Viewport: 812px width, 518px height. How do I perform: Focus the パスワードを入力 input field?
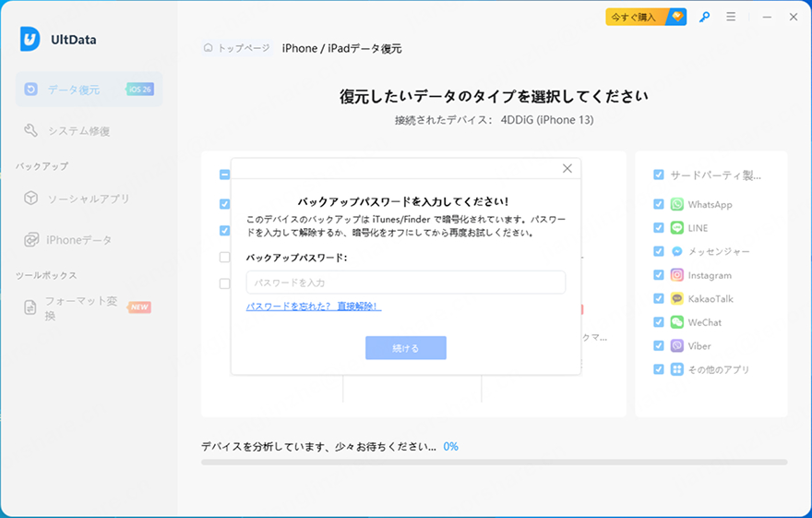tap(405, 283)
